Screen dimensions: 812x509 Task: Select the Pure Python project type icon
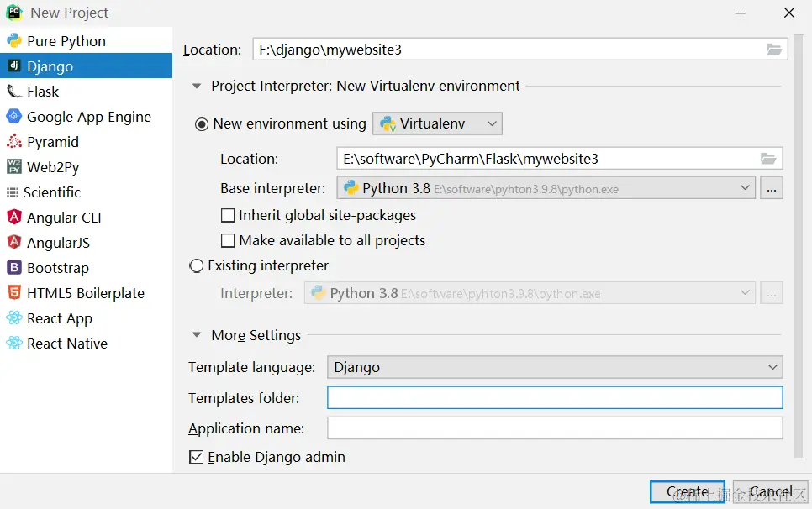click(14, 40)
